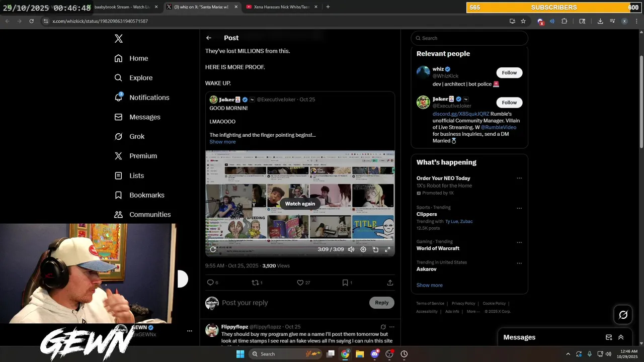The width and height of the screenshot is (644, 362).
Task: Mute the video with speaker icon
Action: coord(351,249)
